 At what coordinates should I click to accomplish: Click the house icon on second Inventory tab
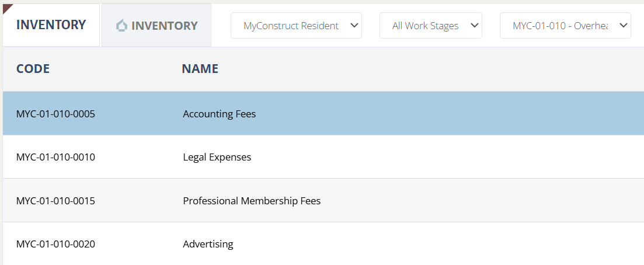pyautogui.click(x=121, y=26)
